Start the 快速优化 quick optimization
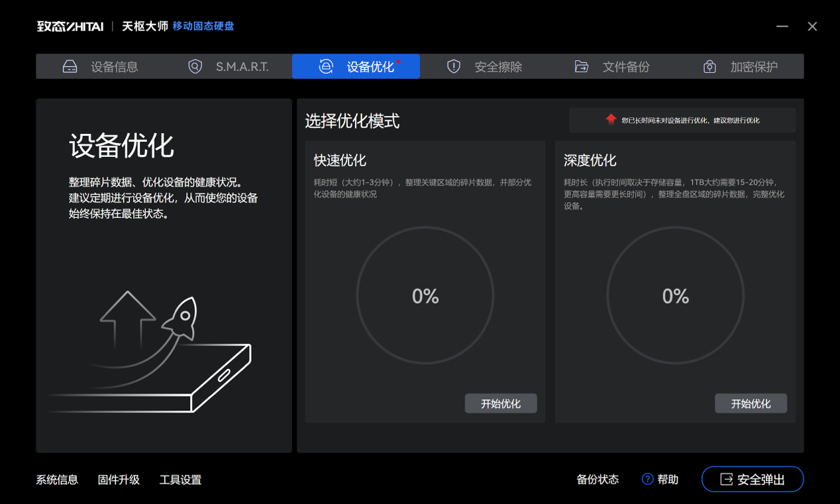 pos(501,403)
